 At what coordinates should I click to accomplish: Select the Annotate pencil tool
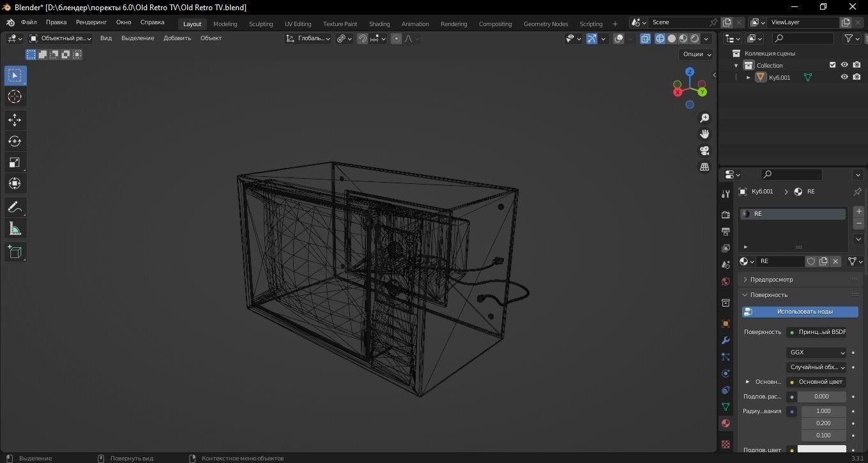tap(15, 207)
